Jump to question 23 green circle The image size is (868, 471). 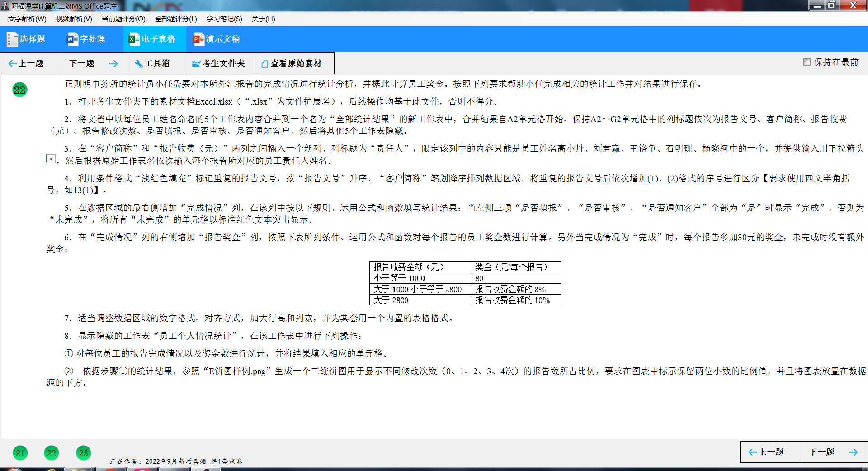(x=84, y=453)
